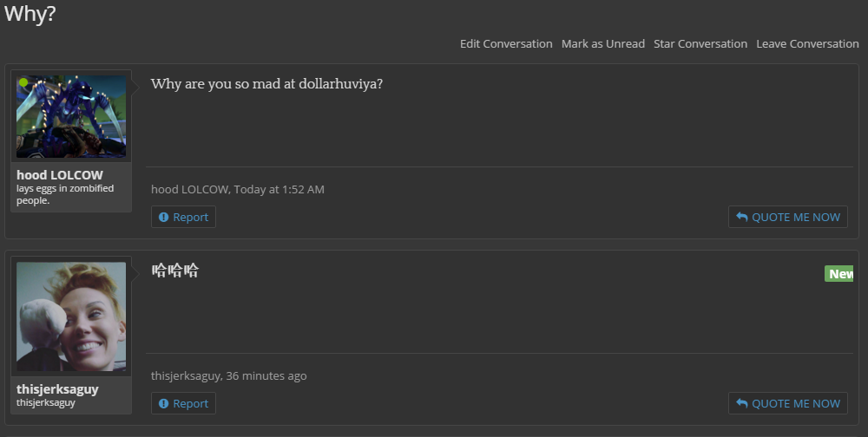Click the exclamation icon on the second Report

163,404
